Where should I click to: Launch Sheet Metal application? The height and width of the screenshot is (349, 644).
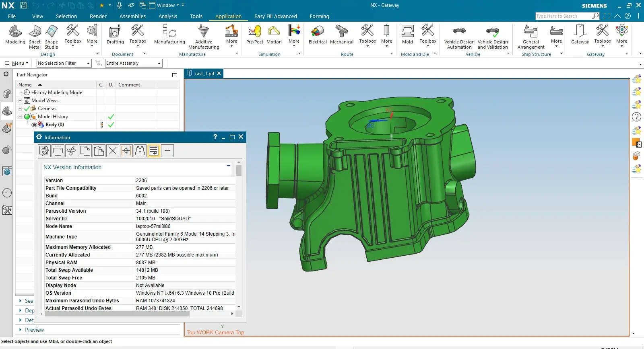coord(35,37)
